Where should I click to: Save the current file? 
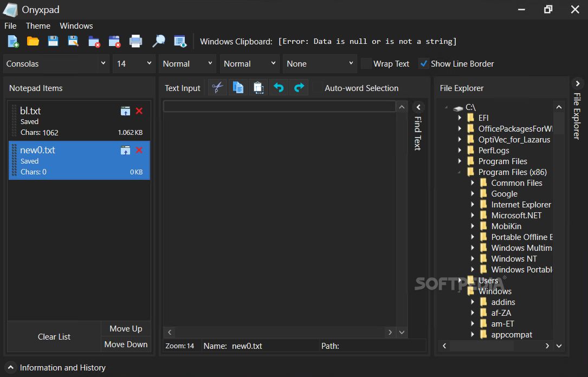click(53, 41)
